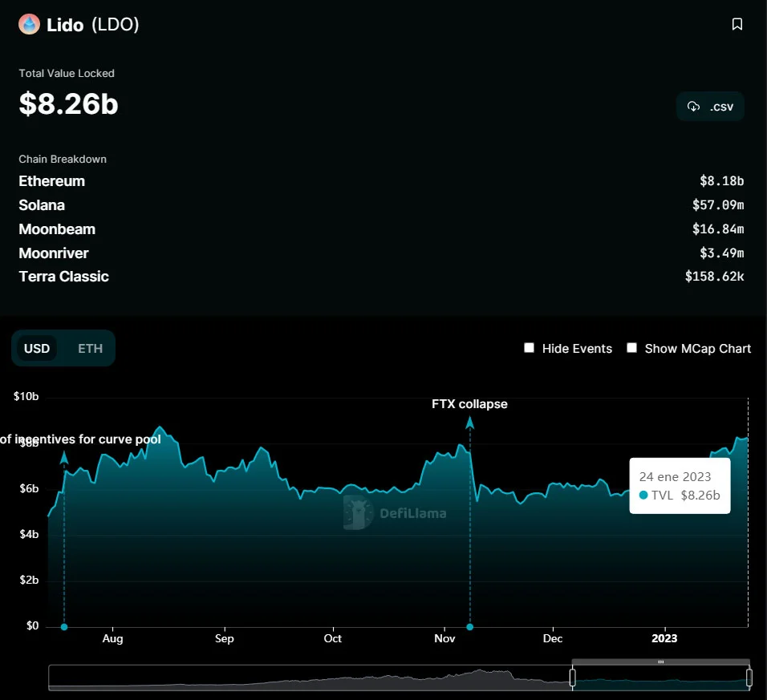Click the left handle of the range slider
The height and width of the screenshot is (700, 767).
point(572,678)
